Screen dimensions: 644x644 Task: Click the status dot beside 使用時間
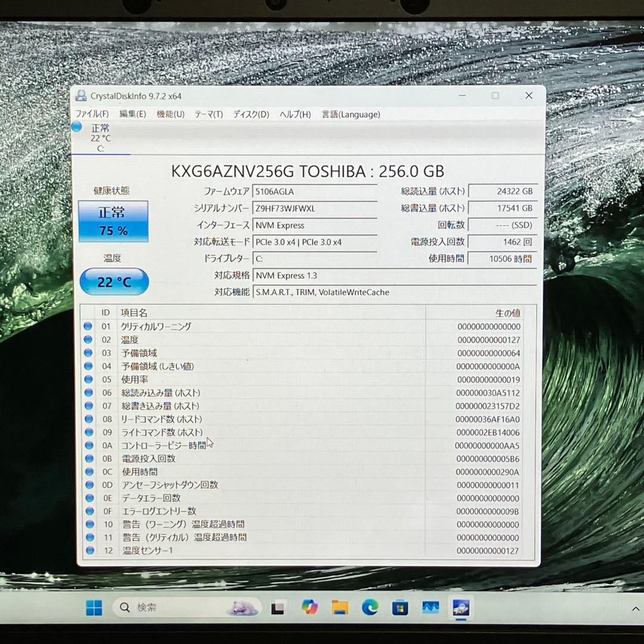[88, 472]
